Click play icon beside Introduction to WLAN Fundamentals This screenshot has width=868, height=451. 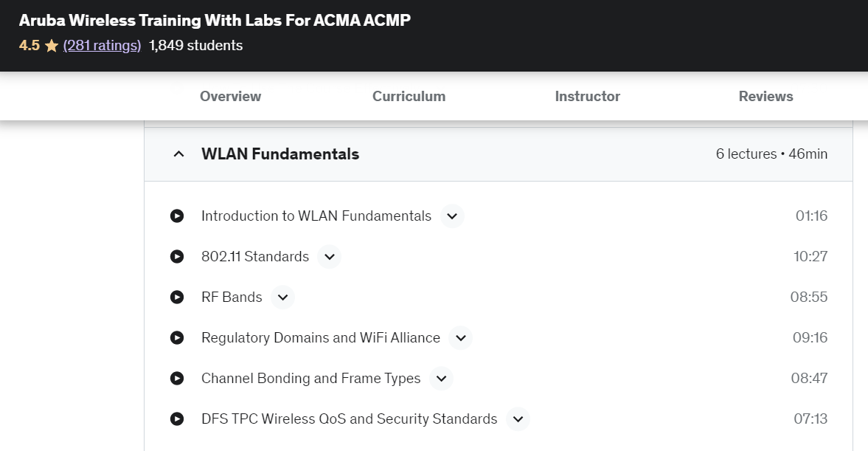[177, 216]
